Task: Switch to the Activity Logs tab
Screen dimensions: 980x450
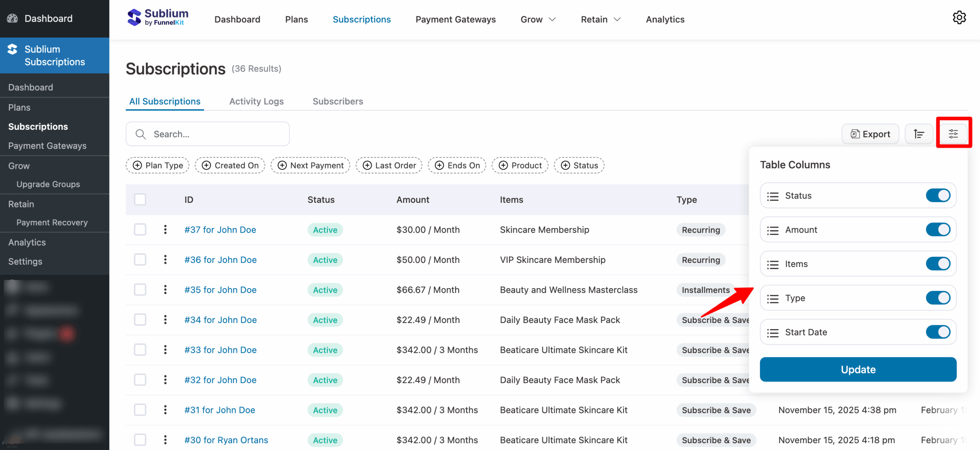Action: [256, 101]
